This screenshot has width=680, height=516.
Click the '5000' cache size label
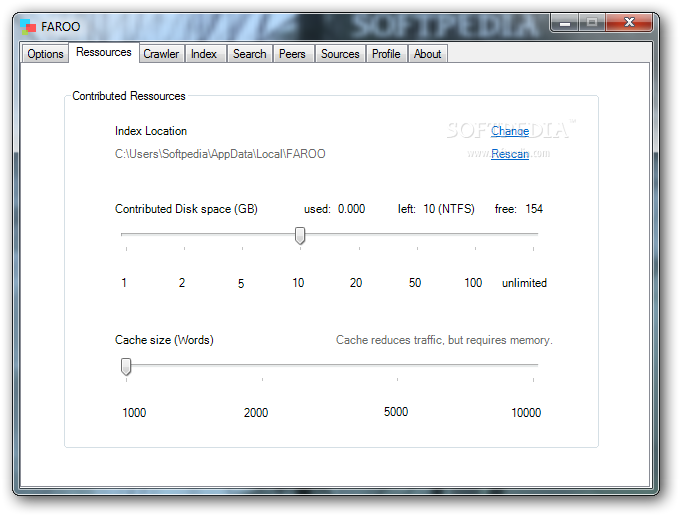tap(396, 412)
